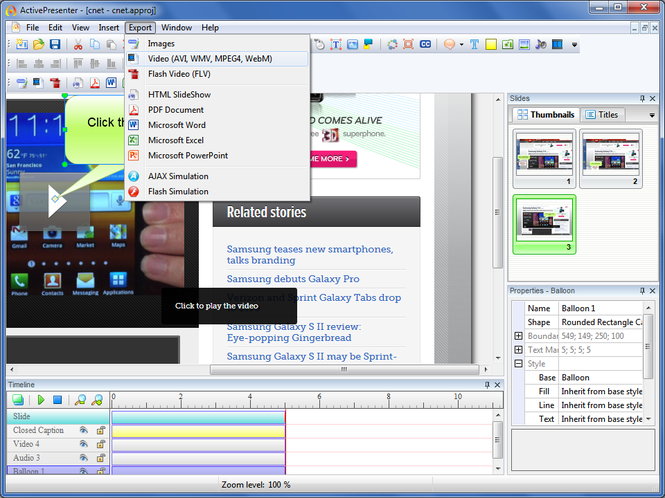Toggle visibility eye for Video 4 track
Image resolution: width=665 pixels, height=498 pixels.
(x=84, y=444)
